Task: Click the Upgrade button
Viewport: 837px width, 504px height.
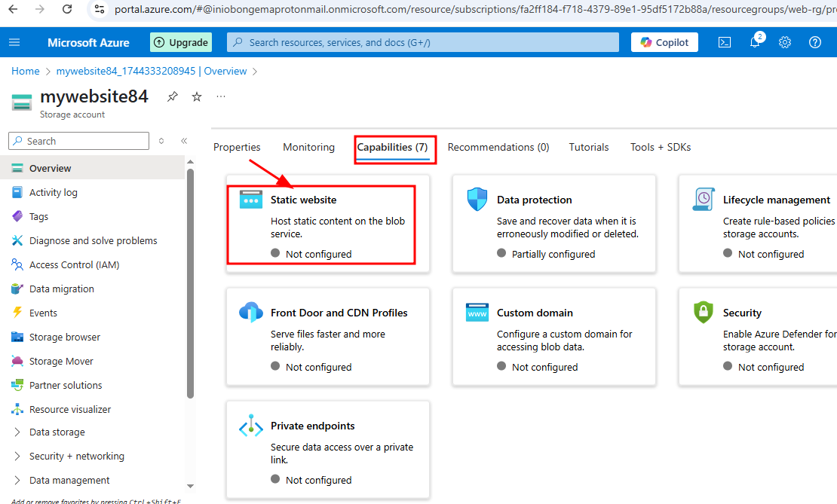Action: click(181, 42)
